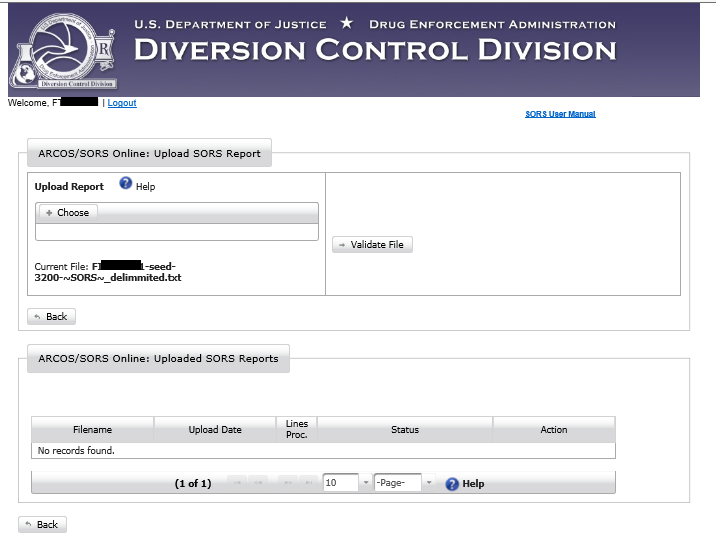The height and width of the screenshot is (547, 716).
Task: Click the empty file list area under Choose
Action: coord(177,232)
